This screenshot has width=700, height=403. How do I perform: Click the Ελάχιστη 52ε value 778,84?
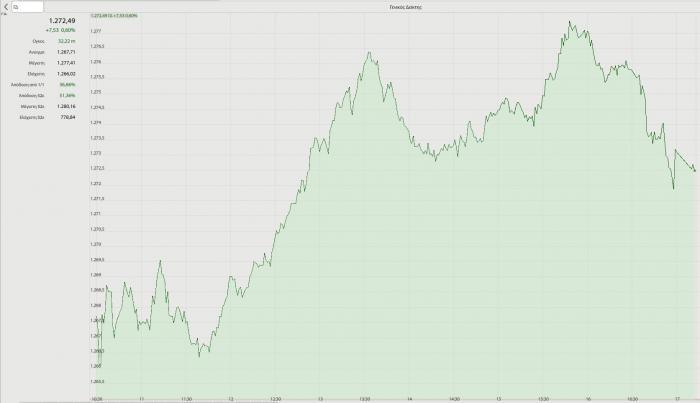click(x=68, y=116)
